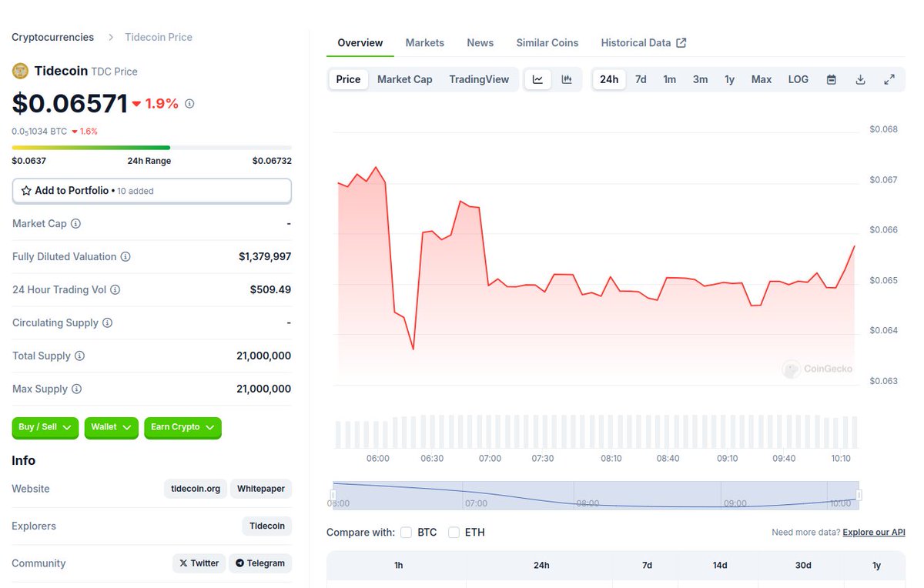The width and height of the screenshot is (924, 588).
Task: Expand chart to fullscreen
Action: (889, 79)
